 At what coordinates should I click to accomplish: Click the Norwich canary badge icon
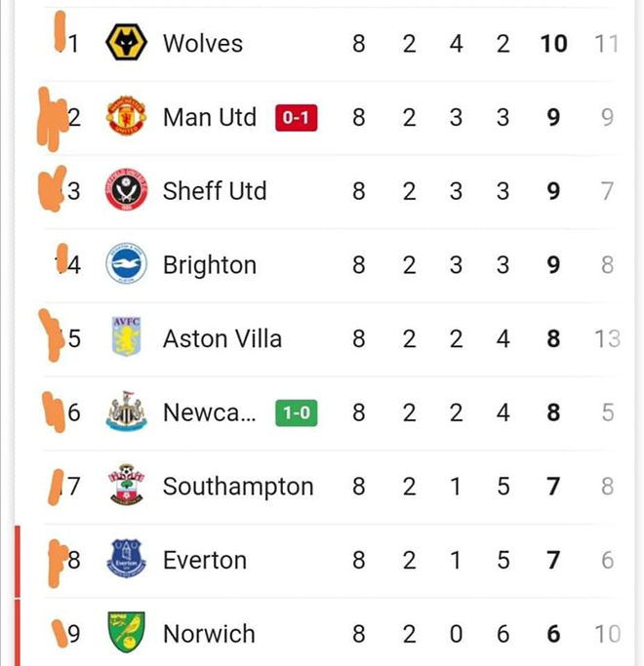coord(126,634)
